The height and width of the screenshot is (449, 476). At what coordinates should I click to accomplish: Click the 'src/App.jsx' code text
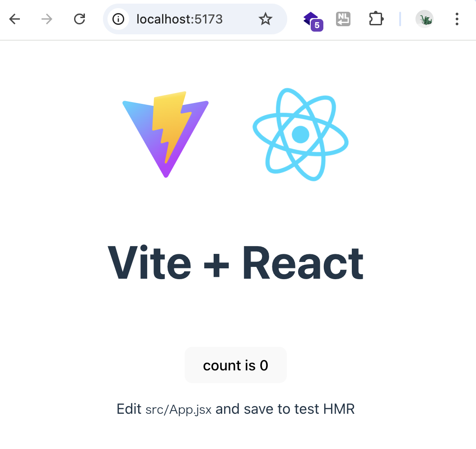tap(178, 410)
